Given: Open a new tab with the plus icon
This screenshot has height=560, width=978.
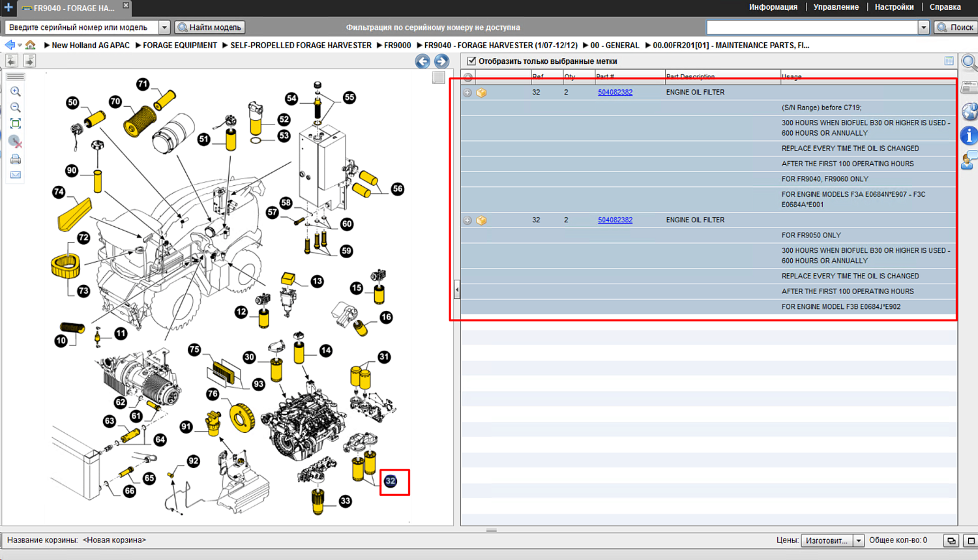Looking at the screenshot, I should pyautogui.click(x=8, y=7).
